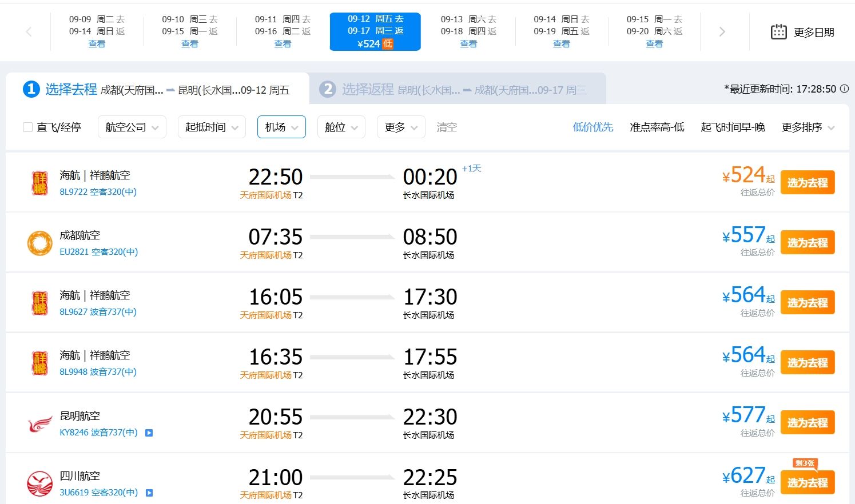The image size is (855, 504).
Task: Toggle the 直飞/经停 checkbox
Action: pyautogui.click(x=27, y=127)
